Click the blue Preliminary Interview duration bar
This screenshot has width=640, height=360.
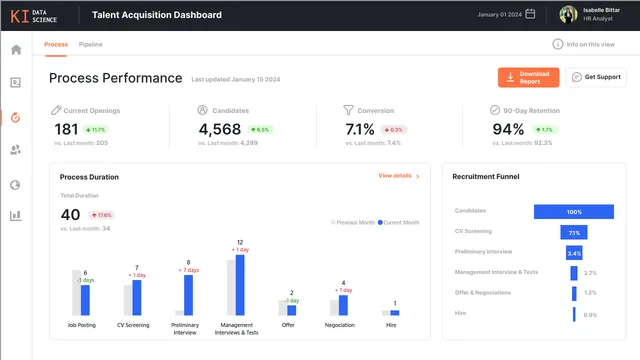coord(189,295)
